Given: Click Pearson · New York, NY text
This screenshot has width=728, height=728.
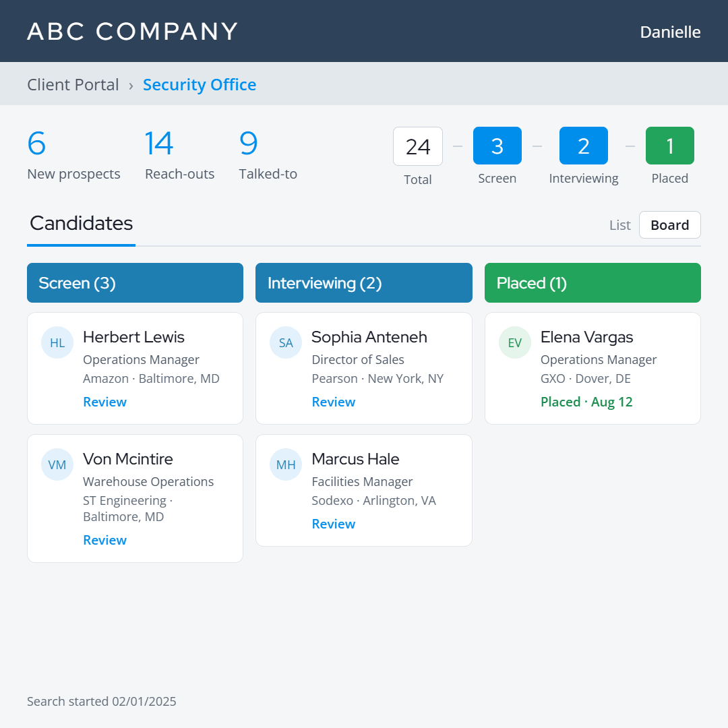Looking at the screenshot, I should (x=378, y=379).
